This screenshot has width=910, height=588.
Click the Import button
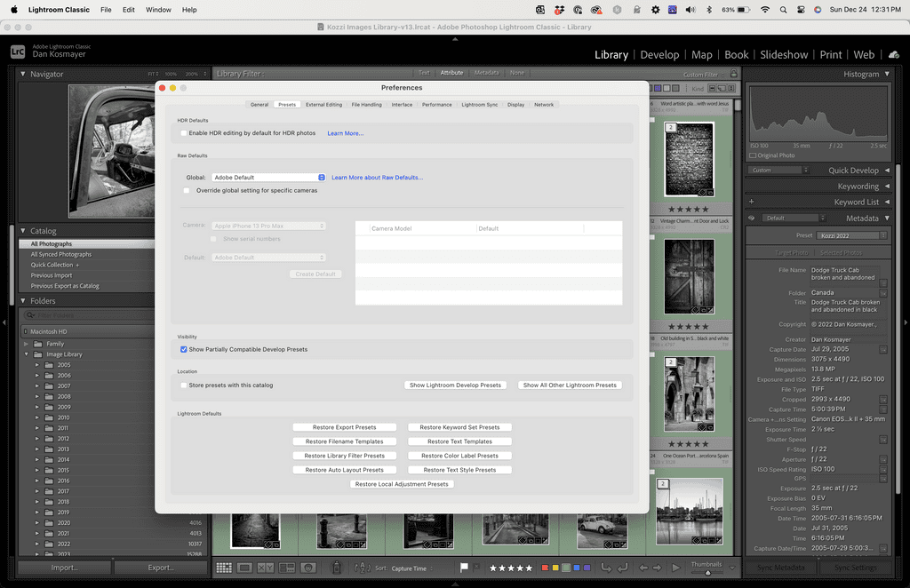[64, 568]
